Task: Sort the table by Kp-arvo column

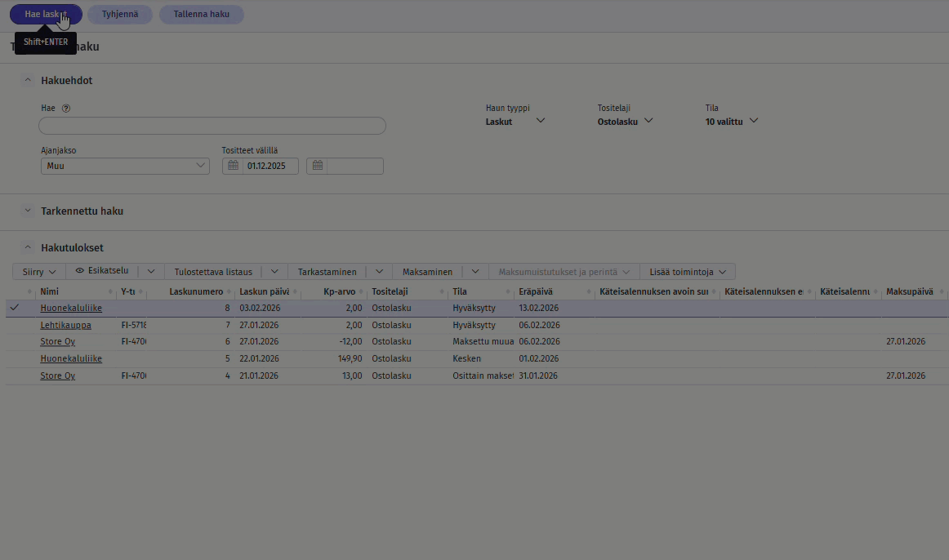Action: [339, 291]
